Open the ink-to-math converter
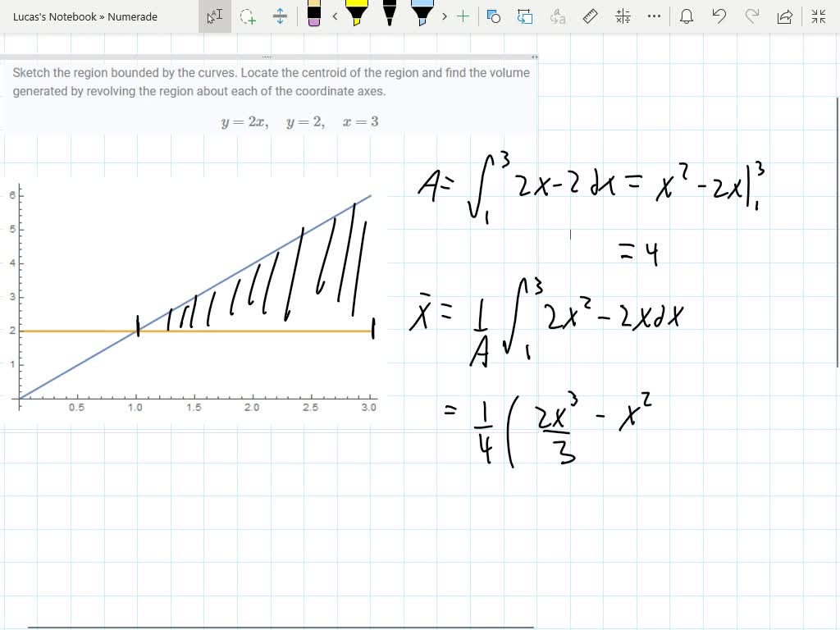 (623, 16)
